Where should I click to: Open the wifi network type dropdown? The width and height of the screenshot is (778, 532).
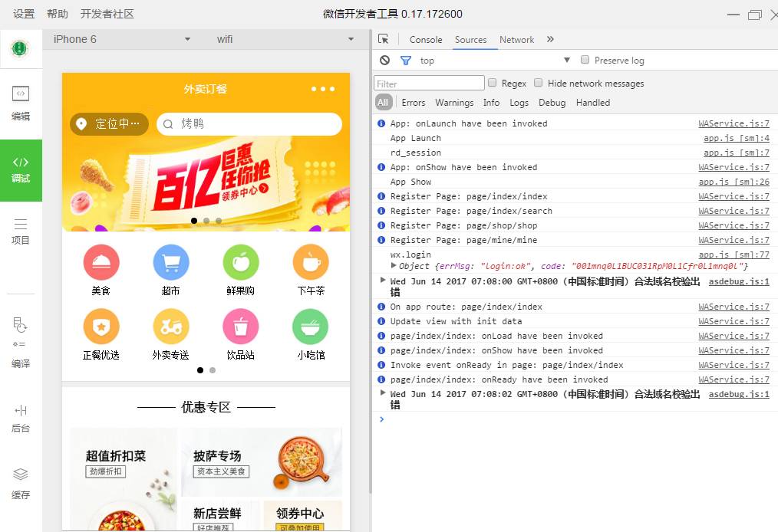285,39
